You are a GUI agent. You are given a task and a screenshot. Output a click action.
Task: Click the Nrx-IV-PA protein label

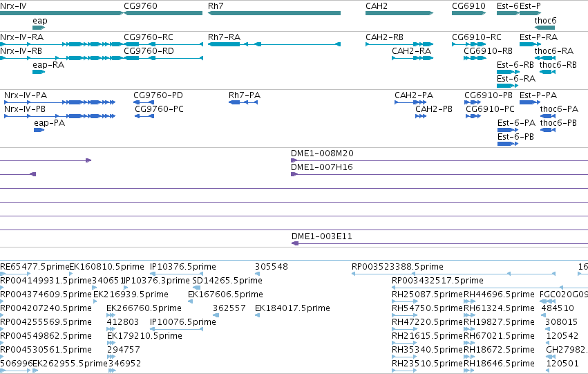click(26, 95)
